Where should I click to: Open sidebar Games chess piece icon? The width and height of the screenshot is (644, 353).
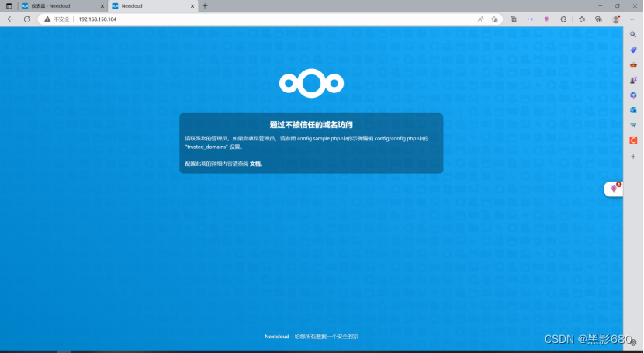click(x=633, y=80)
